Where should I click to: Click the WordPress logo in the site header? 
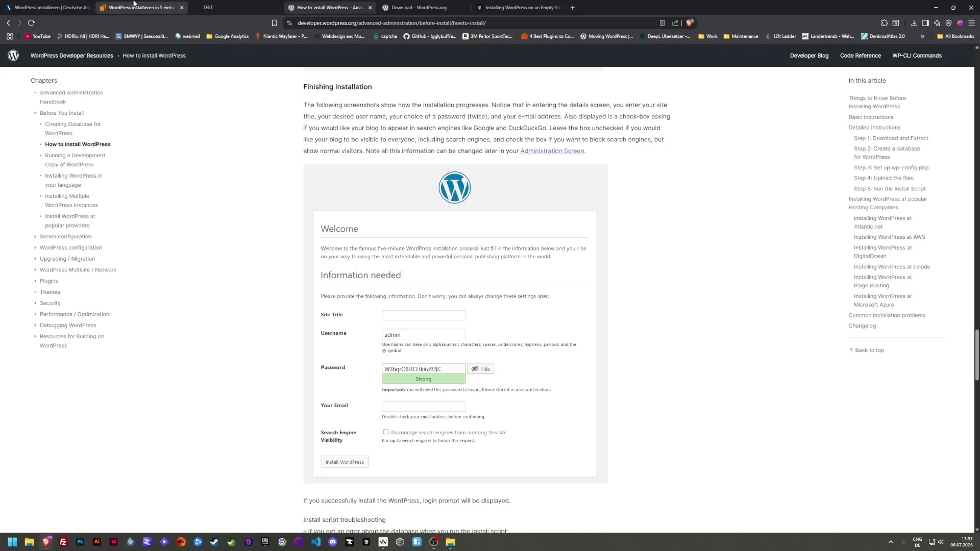pos(13,56)
